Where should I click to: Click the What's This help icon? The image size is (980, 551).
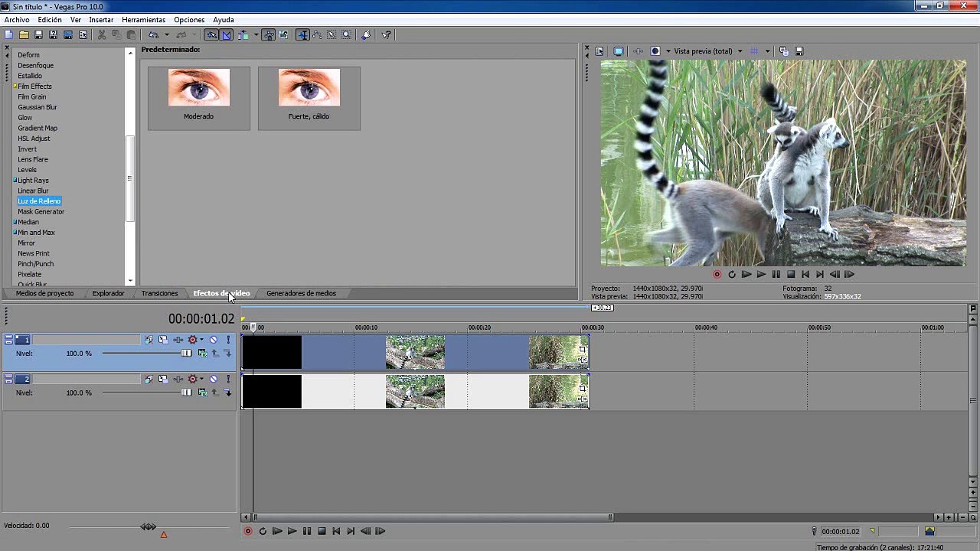coord(386,34)
